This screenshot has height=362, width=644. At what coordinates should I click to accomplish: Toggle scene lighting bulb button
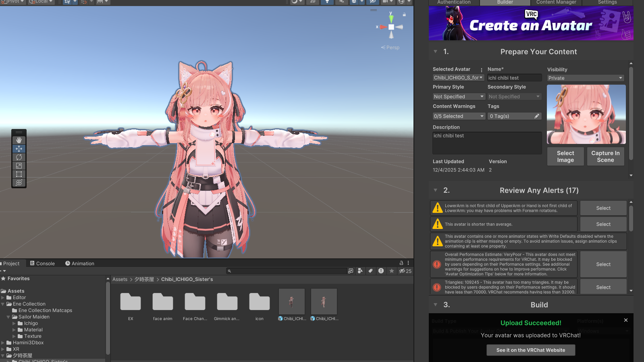pos(327,2)
